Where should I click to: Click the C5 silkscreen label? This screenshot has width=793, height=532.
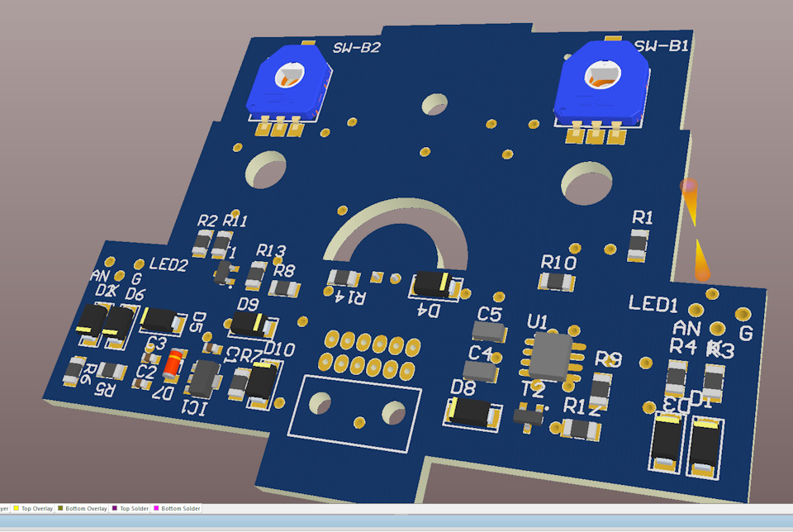pos(489,315)
